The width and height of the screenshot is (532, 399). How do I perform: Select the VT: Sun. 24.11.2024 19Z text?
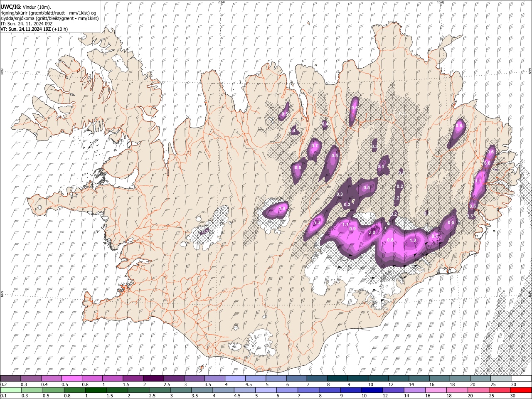coord(26,29)
